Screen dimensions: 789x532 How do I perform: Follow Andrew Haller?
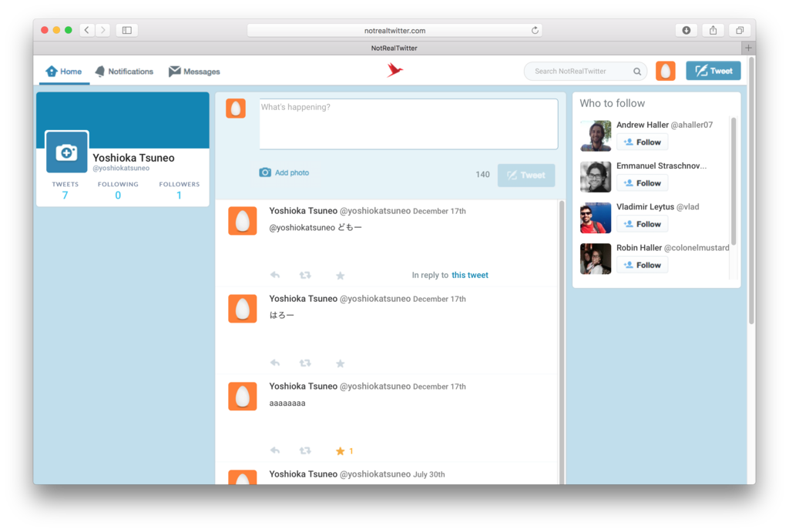643,142
